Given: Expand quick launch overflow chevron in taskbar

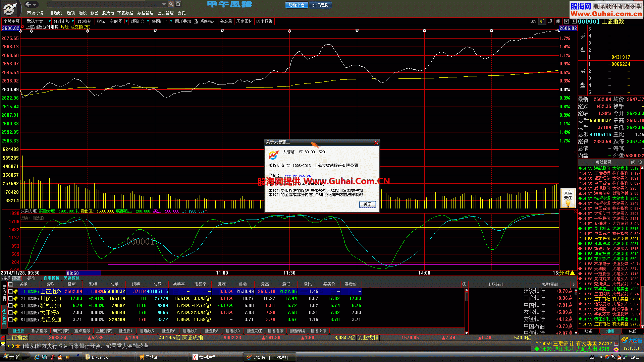Looking at the screenshot, I should pyautogui.click(x=78, y=355).
